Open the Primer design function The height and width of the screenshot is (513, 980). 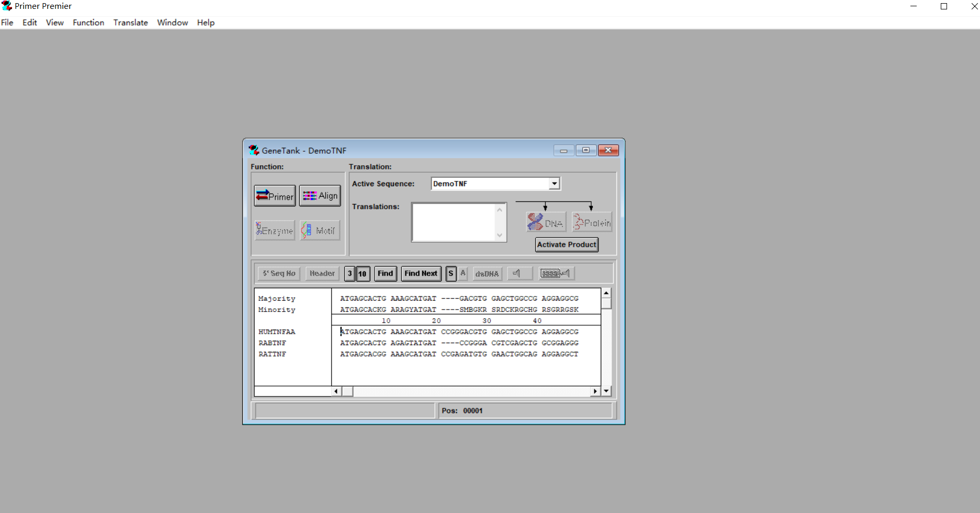pyautogui.click(x=275, y=196)
